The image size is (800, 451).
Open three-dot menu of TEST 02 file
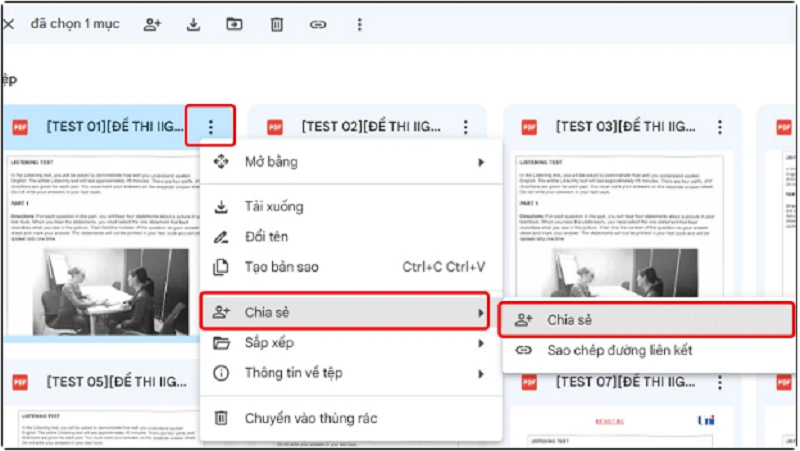[466, 127]
